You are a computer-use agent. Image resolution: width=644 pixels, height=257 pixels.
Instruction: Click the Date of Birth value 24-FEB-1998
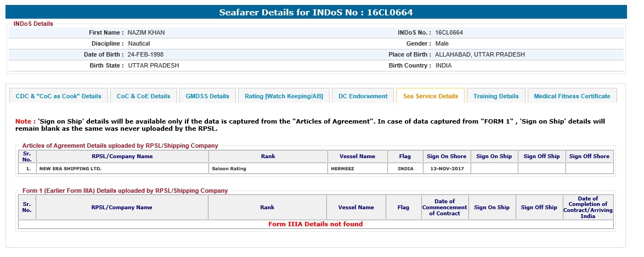click(x=145, y=54)
